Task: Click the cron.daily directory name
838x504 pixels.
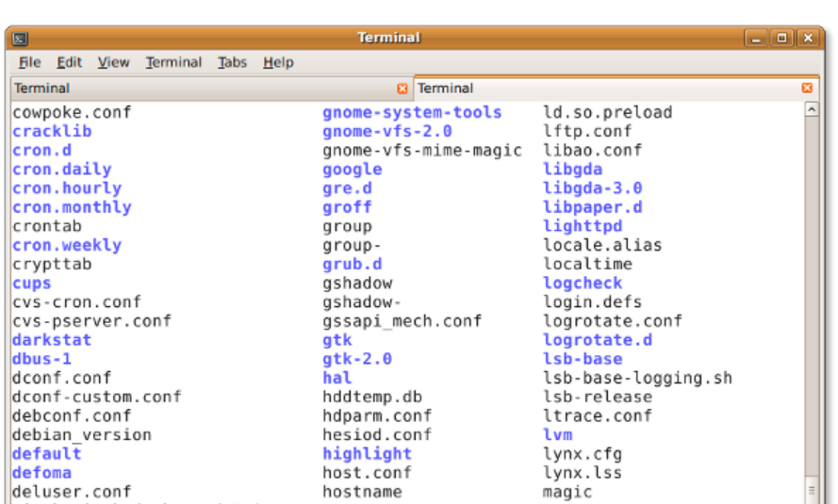Action: coord(61,170)
